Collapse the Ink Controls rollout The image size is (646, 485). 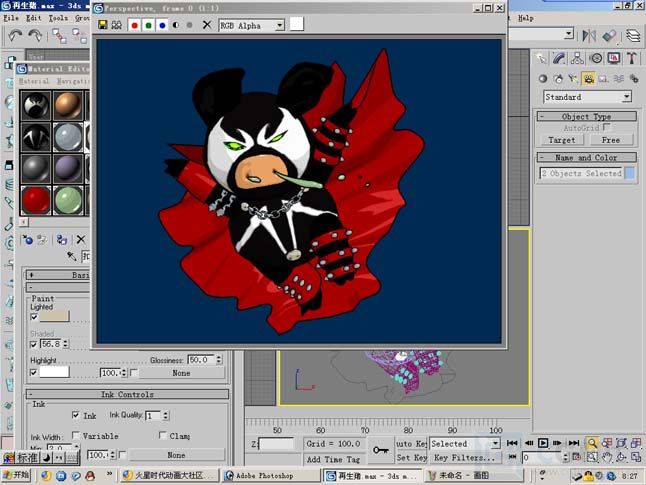click(127, 394)
